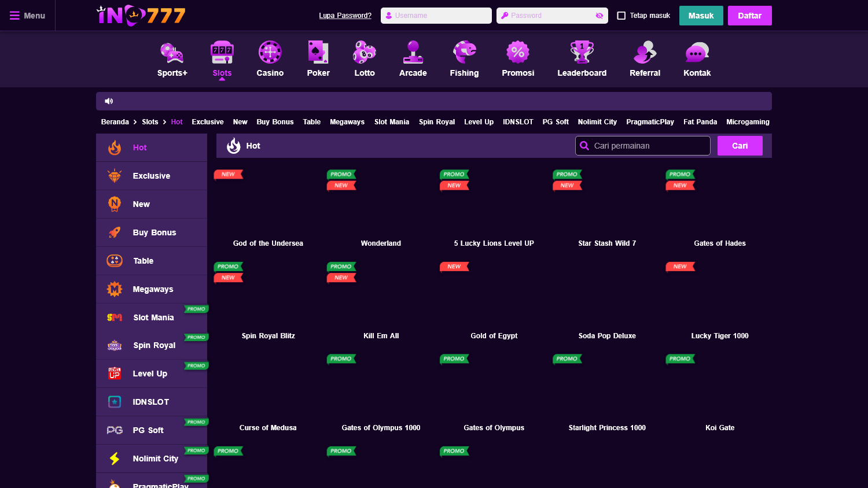This screenshot has height=488, width=868.
Task: Select Nolimit City lightning icon in sidebar
Action: point(115,459)
